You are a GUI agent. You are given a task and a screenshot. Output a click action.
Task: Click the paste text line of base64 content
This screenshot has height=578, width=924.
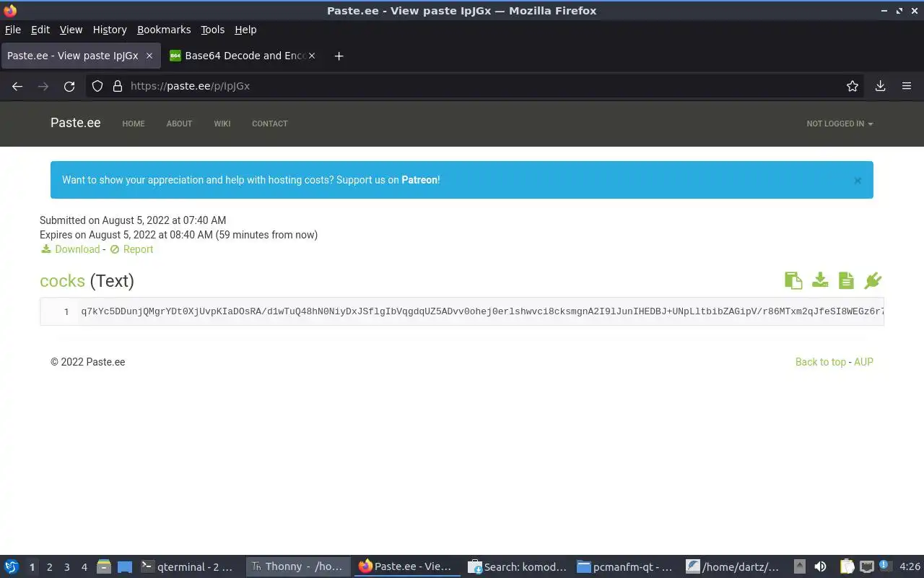(482, 311)
